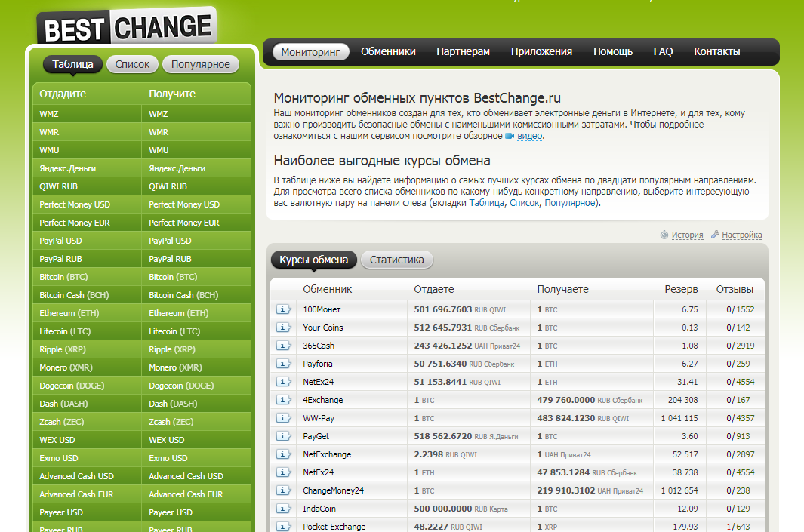Open the Обменники menu item
Screen dimensions: 804x532
pyautogui.click(x=388, y=51)
